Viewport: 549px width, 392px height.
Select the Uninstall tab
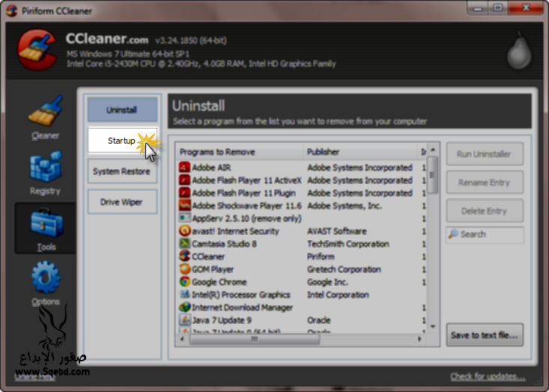[122, 110]
